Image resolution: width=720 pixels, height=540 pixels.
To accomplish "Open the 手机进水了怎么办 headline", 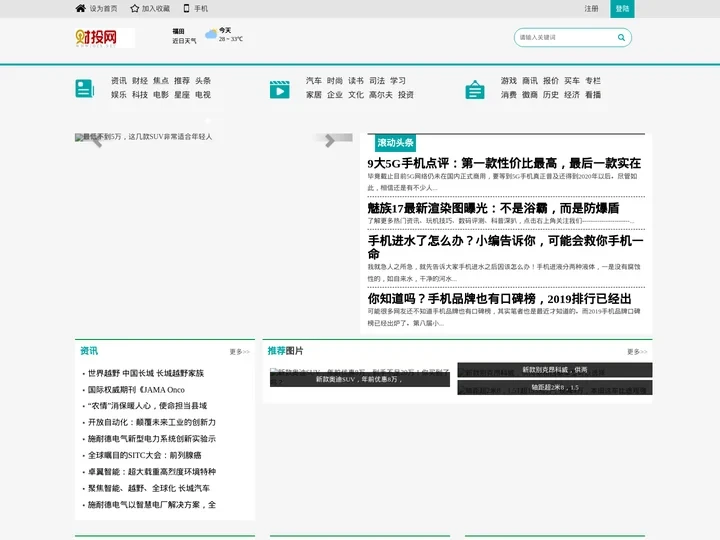I will pos(506,247).
